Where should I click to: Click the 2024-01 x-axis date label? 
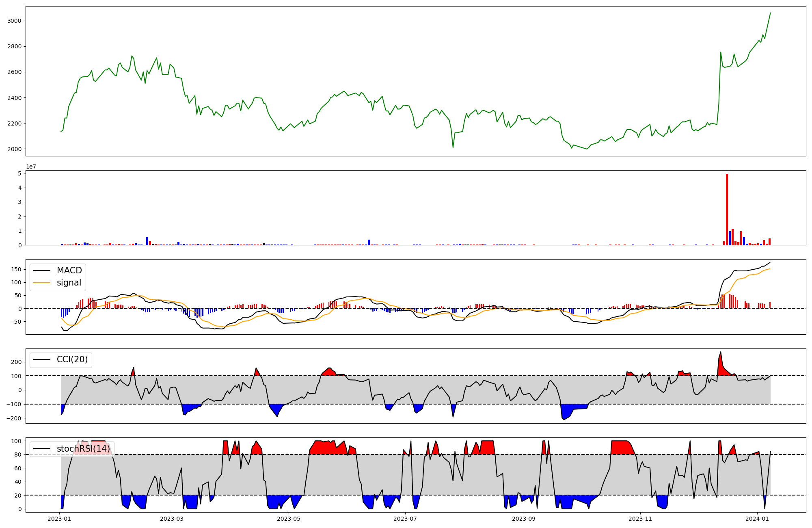click(x=757, y=519)
